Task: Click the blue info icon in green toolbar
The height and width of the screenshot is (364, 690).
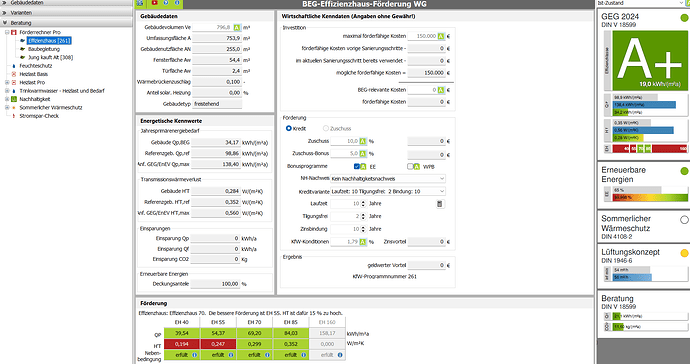Action: tap(177, 3)
